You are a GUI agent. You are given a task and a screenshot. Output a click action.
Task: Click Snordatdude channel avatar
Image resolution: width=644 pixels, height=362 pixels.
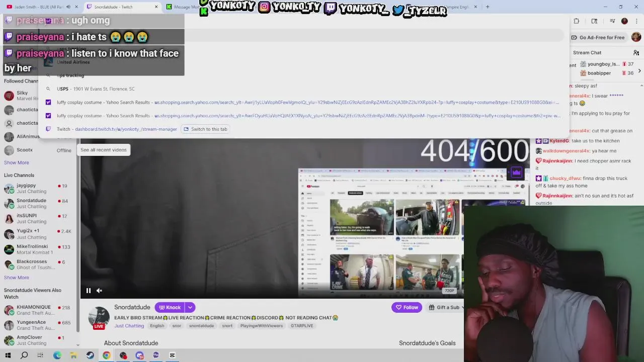99,317
